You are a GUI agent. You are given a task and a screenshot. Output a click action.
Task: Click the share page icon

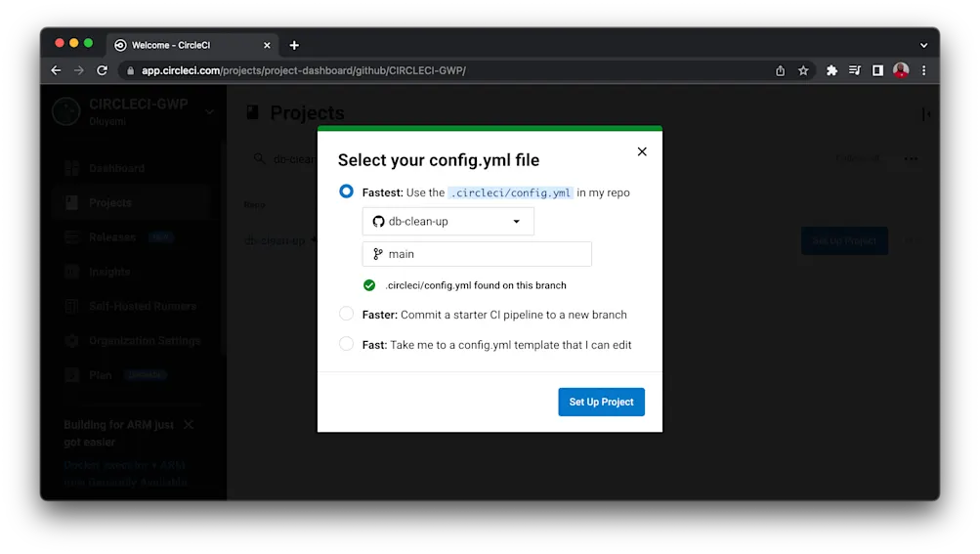(x=780, y=70)
